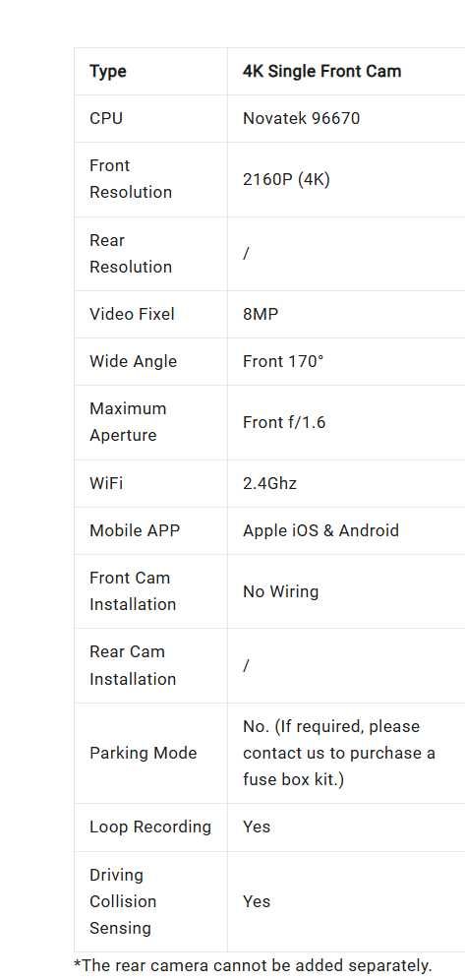The height and width of the screenshot is (980, 465).
Task: Select the fuse box kit note text
Action: (339, 753)
